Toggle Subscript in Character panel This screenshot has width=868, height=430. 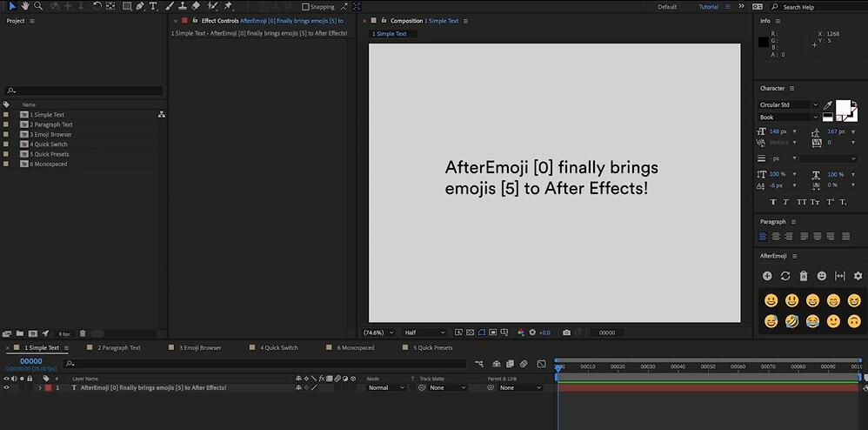tap(844, 202)
